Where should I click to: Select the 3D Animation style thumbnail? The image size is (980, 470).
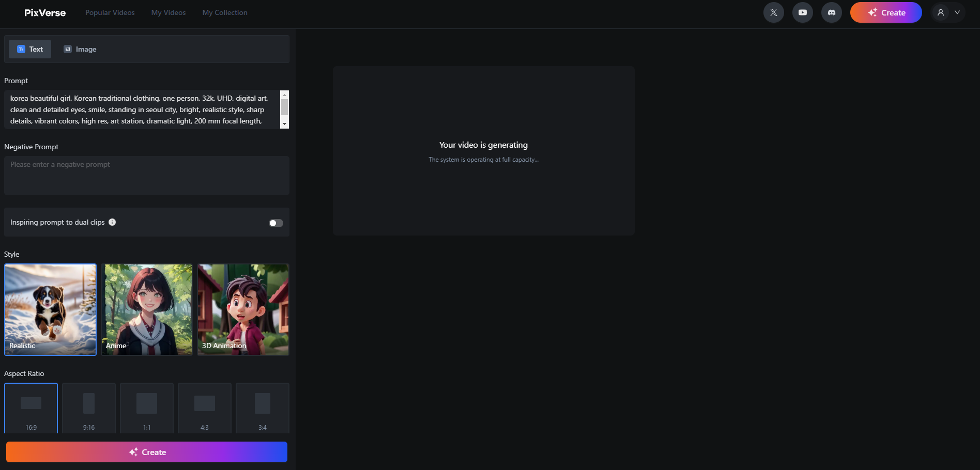point(243,310)
